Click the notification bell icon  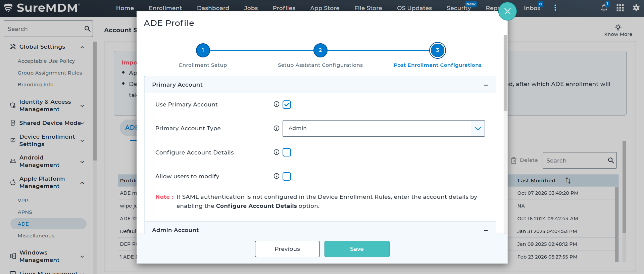604,8
